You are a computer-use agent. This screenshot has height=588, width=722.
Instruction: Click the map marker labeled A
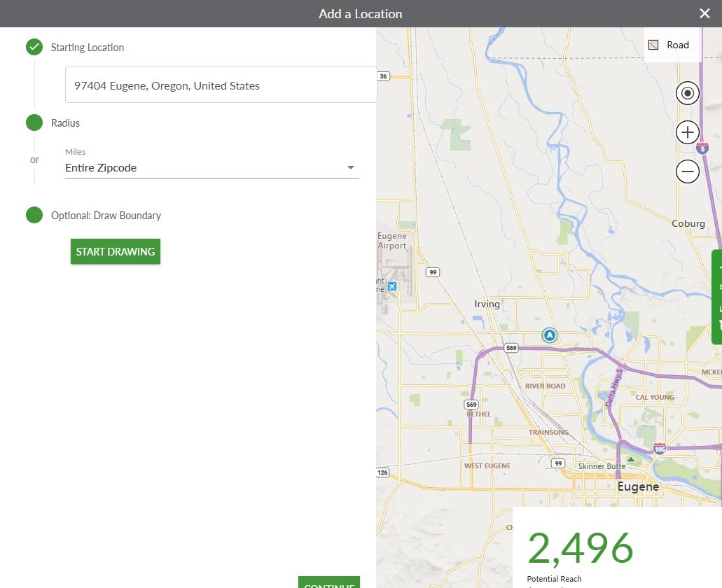point(549,335)
